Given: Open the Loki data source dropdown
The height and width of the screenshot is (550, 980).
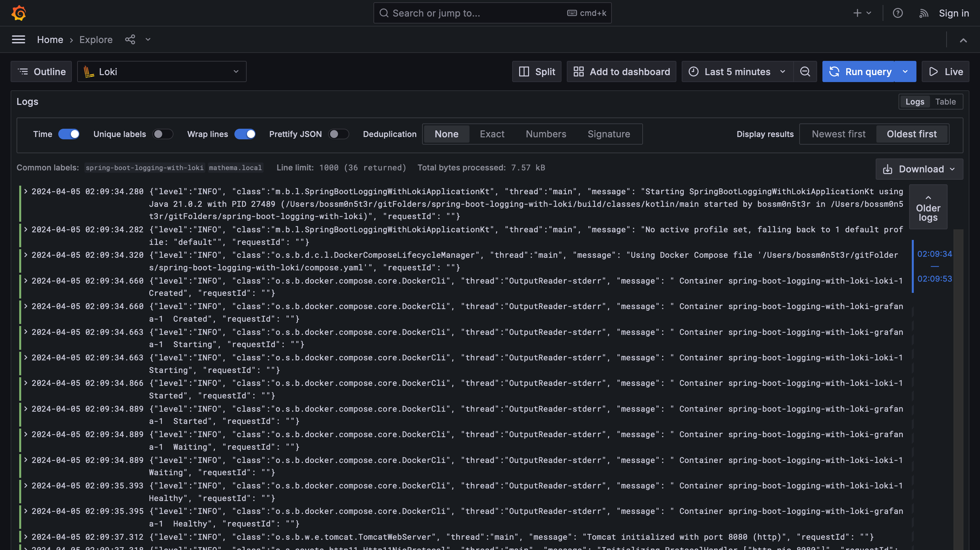Looking at the screenshot, I should coord(162,71).
